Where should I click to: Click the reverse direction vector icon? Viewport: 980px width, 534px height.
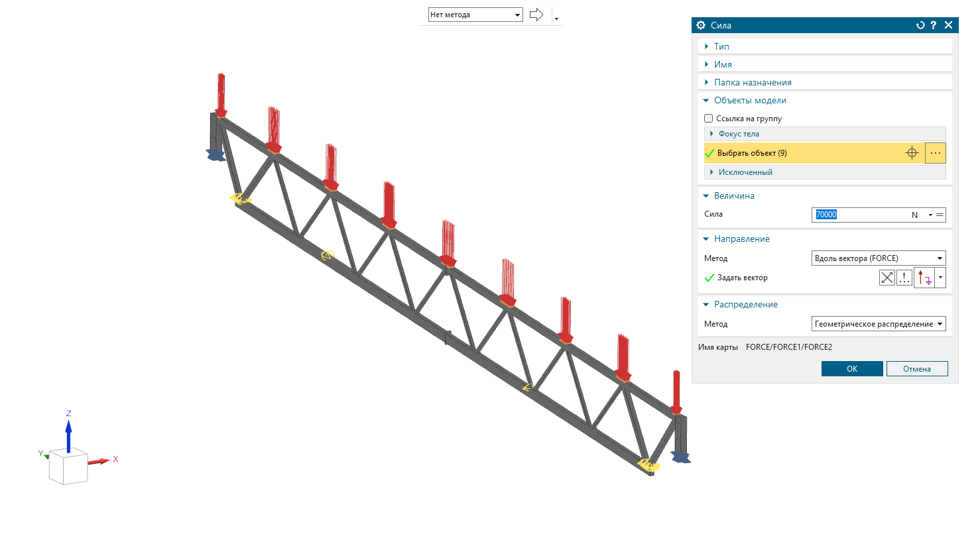(887, 278)
